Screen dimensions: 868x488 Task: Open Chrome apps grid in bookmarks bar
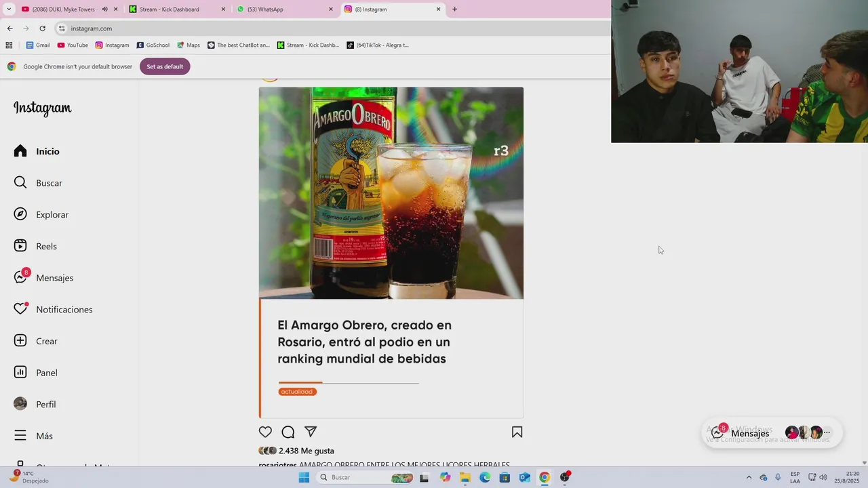9,45
